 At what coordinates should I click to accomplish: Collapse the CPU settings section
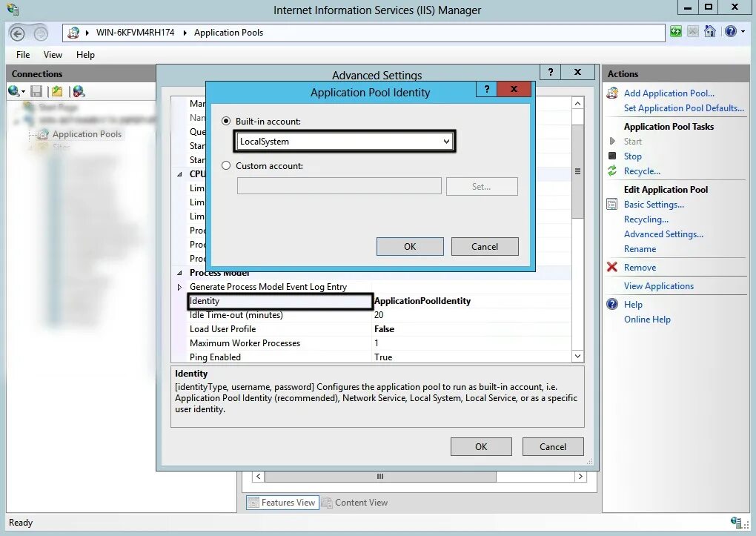(x=179, y=174)
